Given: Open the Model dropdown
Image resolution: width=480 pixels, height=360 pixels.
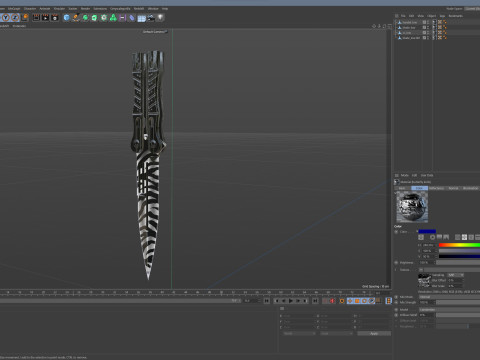Looking at the screenshot, I should pyautogui.click(x=449, y=310).
